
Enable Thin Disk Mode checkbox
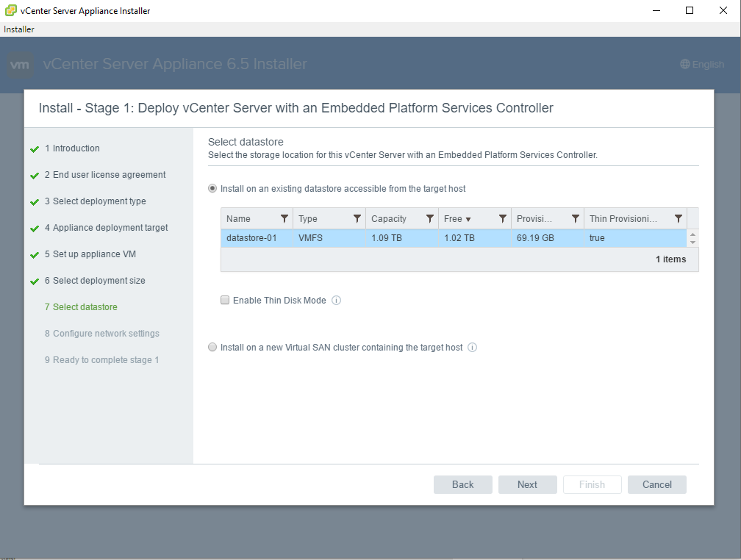click(225, 300)
